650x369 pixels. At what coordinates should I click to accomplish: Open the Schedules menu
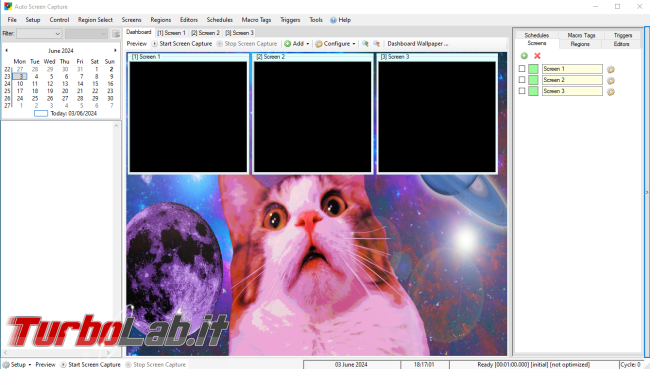(220, 20)
